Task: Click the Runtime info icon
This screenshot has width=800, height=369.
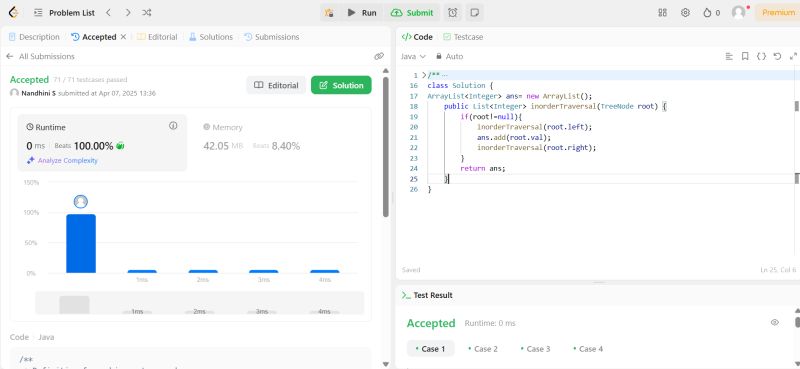Action: click(x=173, y=126)
